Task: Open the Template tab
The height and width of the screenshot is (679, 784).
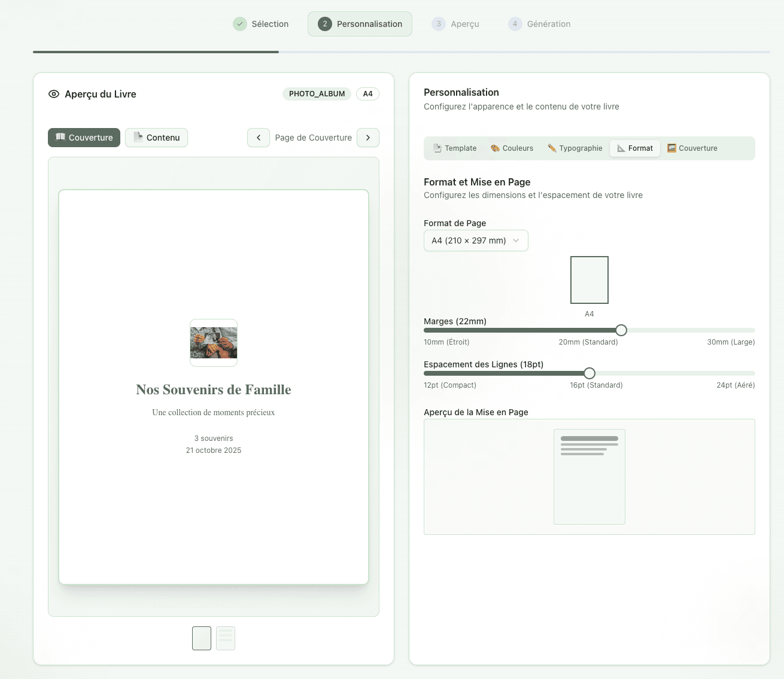Action: 455,148
